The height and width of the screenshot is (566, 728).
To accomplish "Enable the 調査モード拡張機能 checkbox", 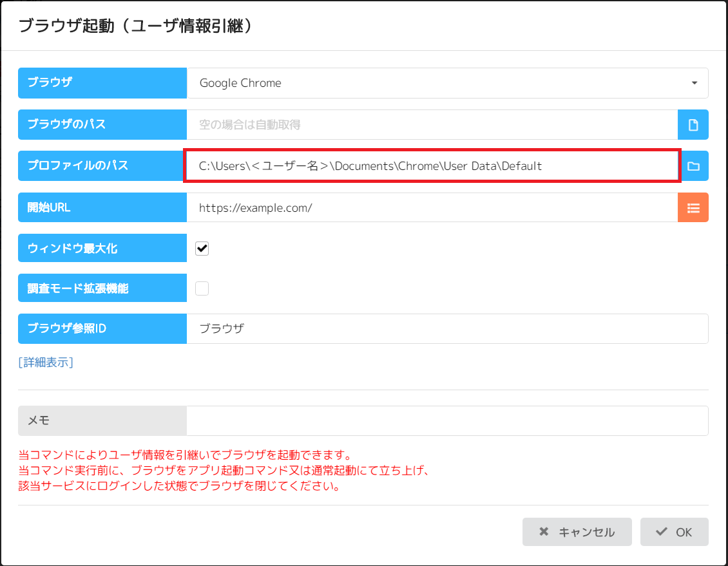I will pyautogui.click(x=202, y=288).
